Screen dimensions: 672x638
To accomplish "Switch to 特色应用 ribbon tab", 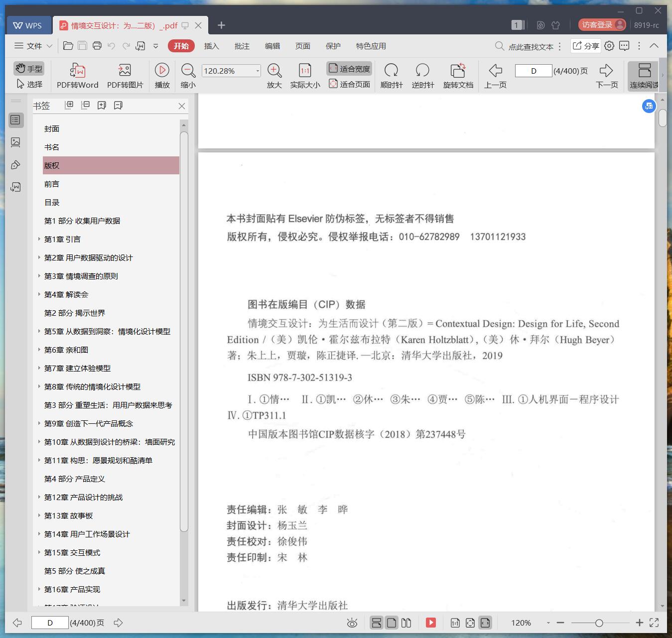I will (371, 46).
